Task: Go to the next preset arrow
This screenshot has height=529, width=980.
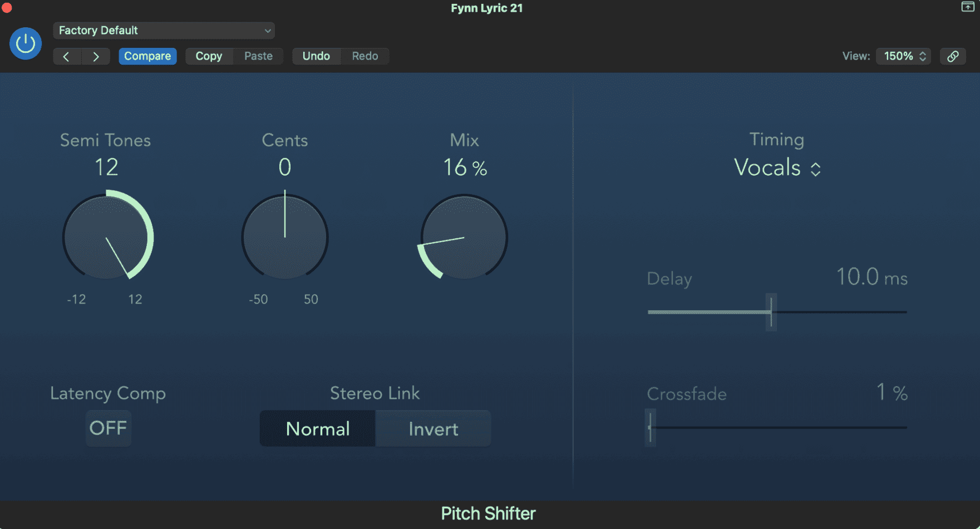Action: pyautogui.click(x=96, y=56)
